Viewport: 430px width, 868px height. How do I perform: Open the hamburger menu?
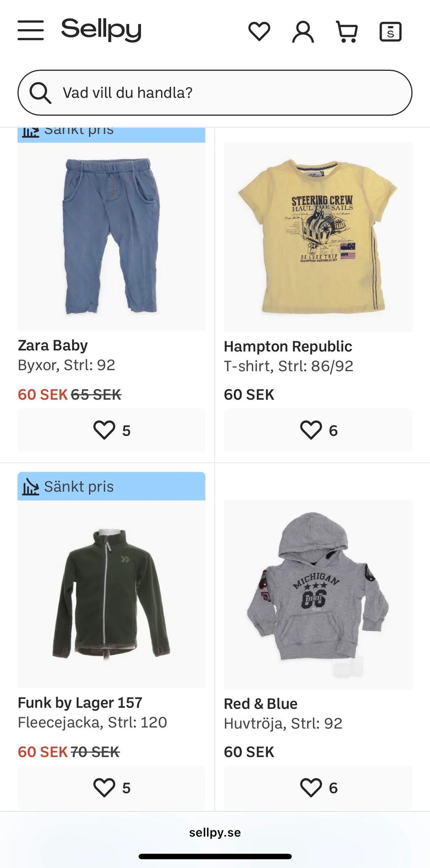coord(30,30)
